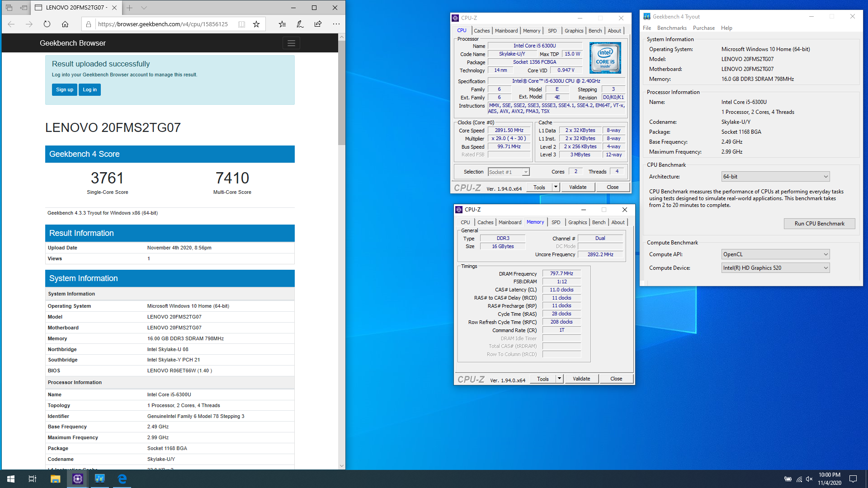Screen dimensions: 868x488
Task: Click Validate in bottom CPU-Z window
Action: click(581, 379)
